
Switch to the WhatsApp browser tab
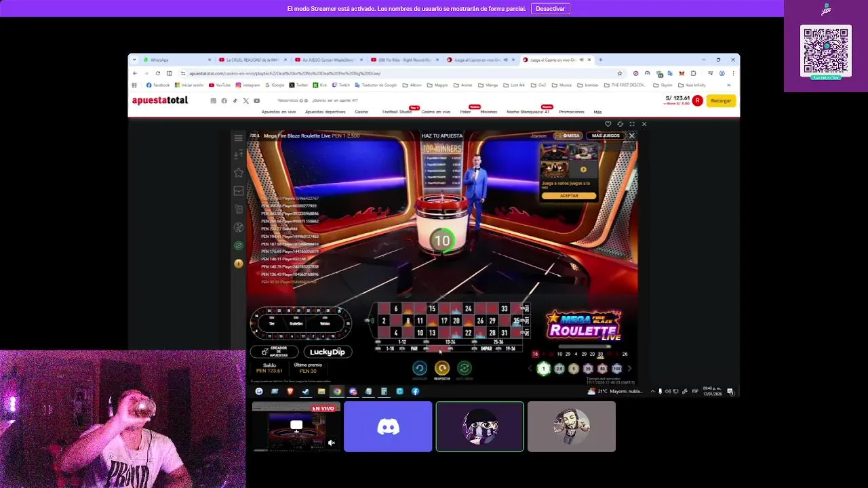tap(175, 60)
